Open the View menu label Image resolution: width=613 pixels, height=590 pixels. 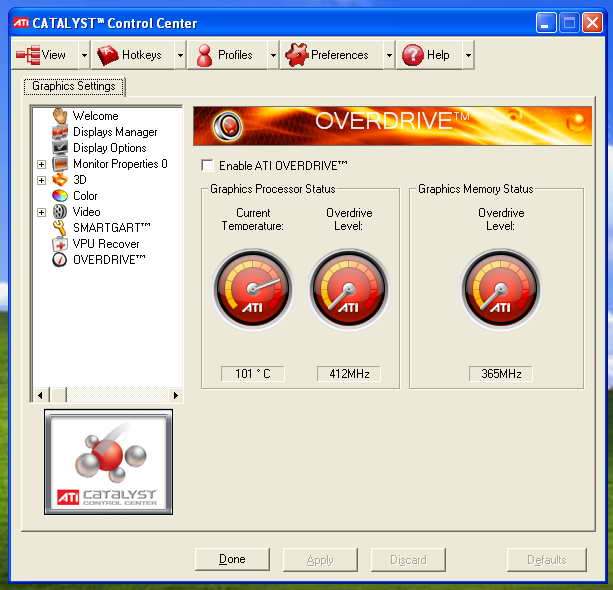coord(54,55)
